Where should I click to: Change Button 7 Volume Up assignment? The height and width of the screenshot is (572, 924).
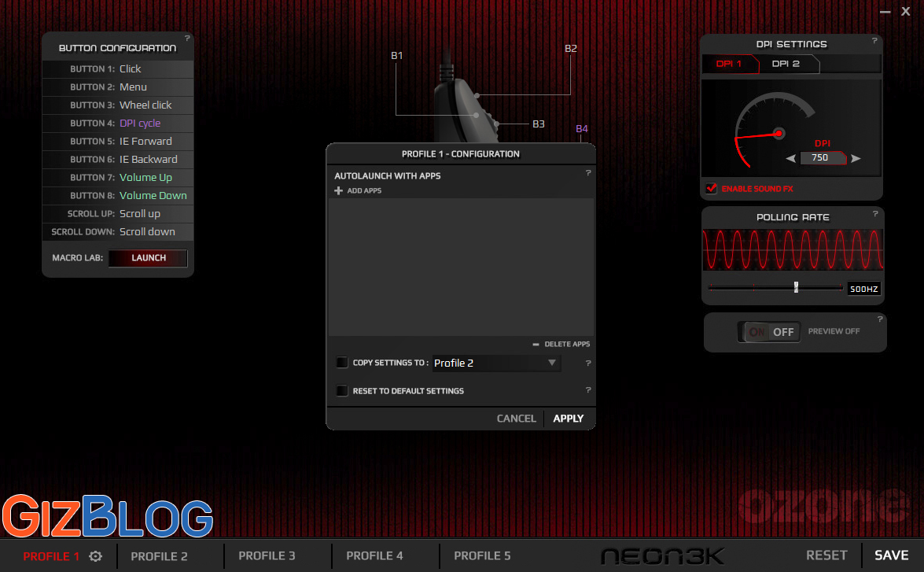point(118,178)
